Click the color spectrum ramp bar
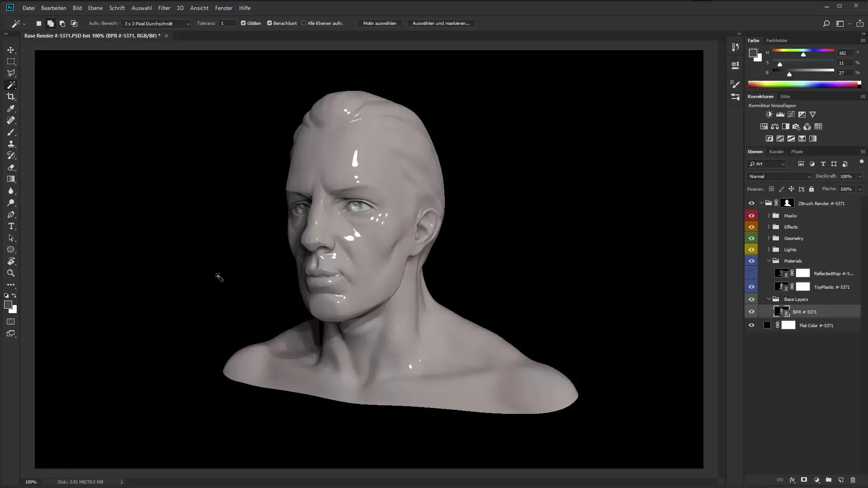Viewport: 868px width, 488px height. coord(804,84)
